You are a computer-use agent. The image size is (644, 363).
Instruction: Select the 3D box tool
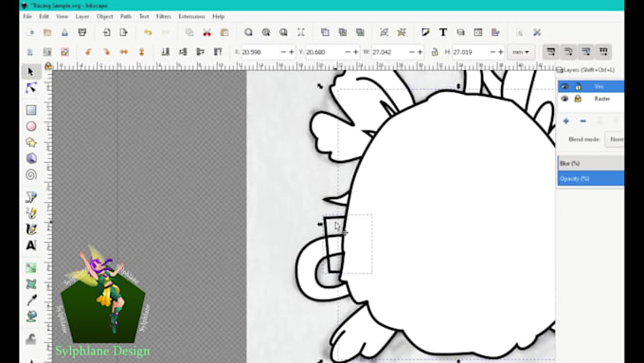tap(31, 158)
